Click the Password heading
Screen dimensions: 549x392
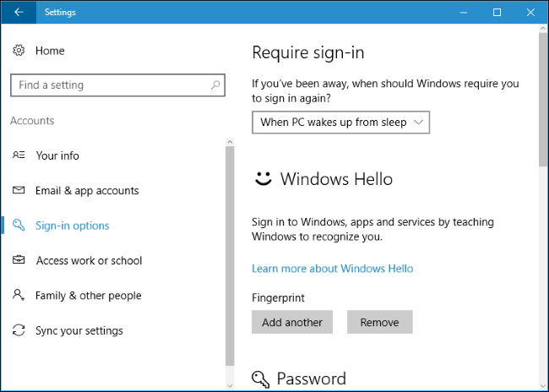pyautogui.click(x=312, y=378)
